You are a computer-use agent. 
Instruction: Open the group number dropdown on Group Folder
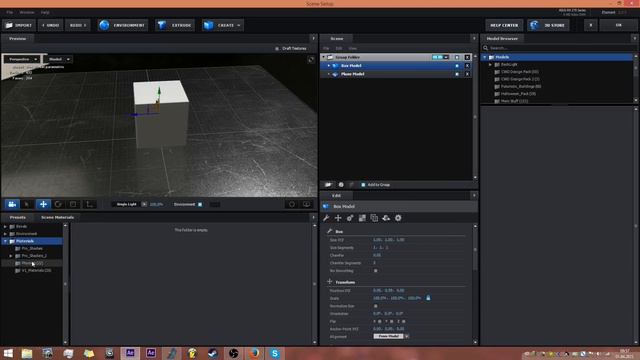[446, 58]
